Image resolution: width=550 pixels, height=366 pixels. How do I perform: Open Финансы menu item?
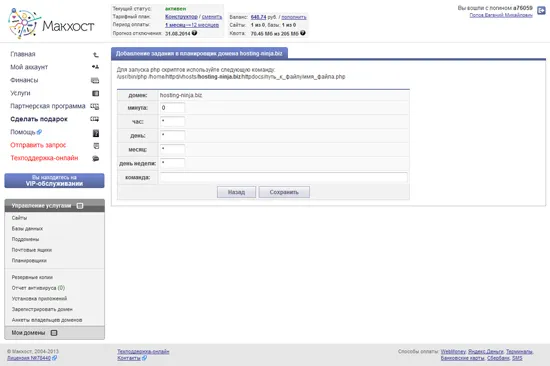(24, 80)
